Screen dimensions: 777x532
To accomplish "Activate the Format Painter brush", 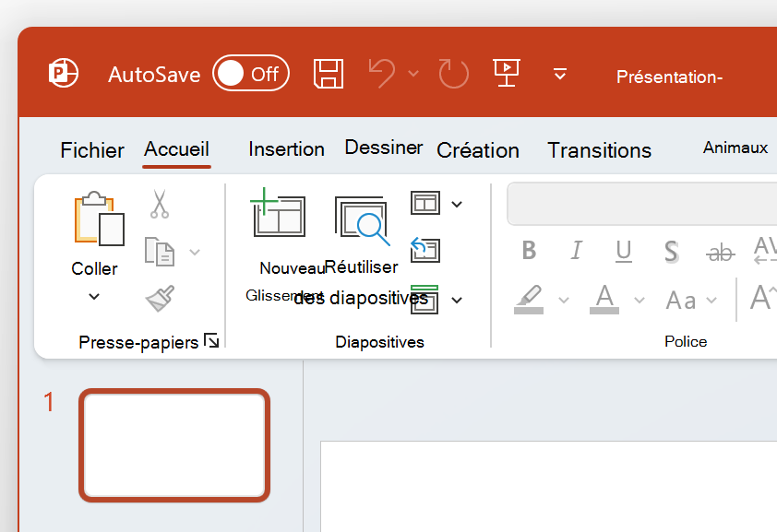I will pyautogui.click(x=160, y=299).
